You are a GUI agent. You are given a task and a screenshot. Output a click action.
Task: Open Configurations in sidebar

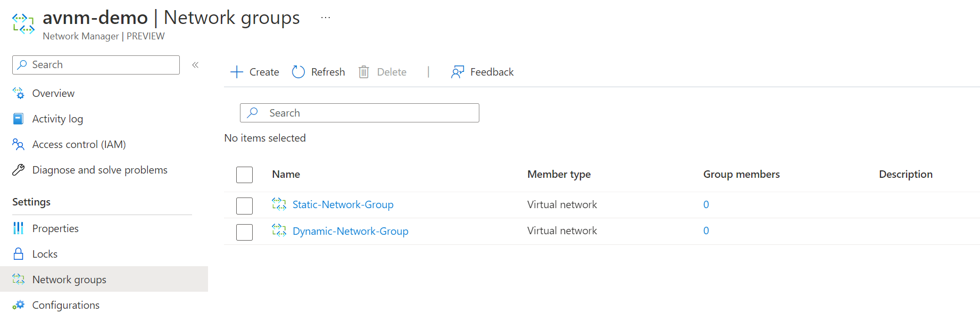click(66, 305)
